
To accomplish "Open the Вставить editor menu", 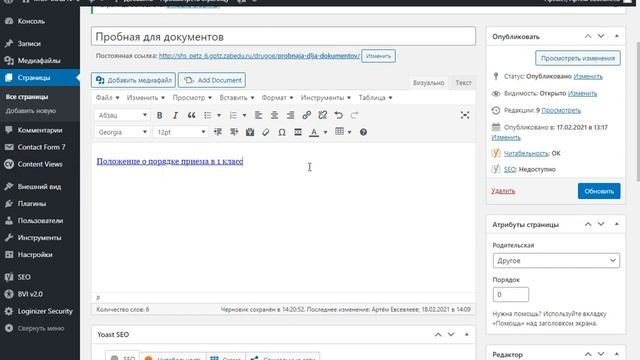I will pyautogui.click(x=237, y=98).
